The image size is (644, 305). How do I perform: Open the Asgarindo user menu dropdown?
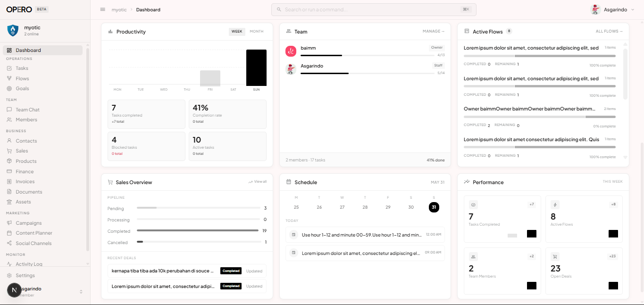click(613, 9)
